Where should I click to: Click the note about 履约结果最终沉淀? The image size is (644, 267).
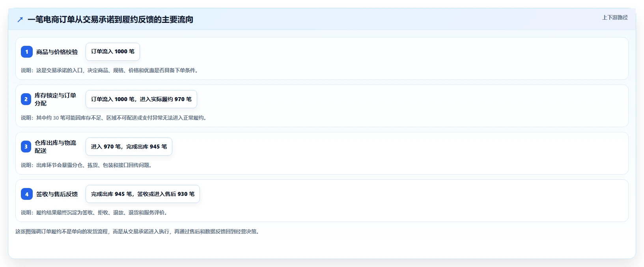95,212
